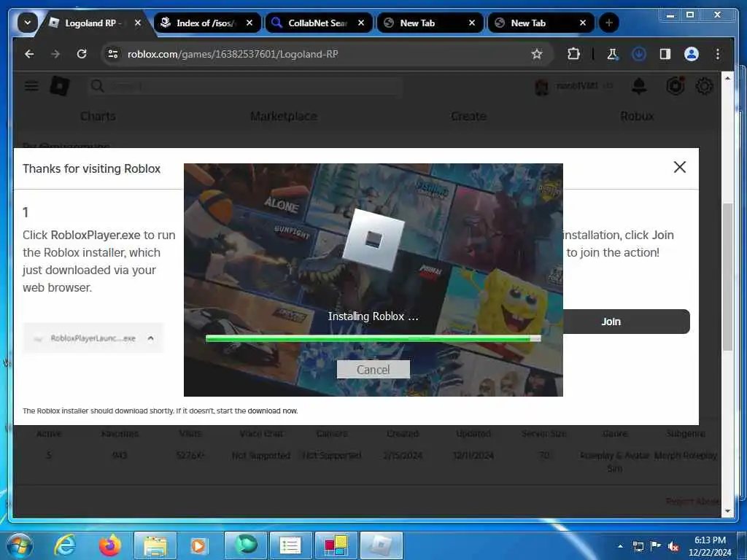Bookmark this page with the star icon
Image resolution: width=747 pixels, height=560 pixels.
point(537,54)
